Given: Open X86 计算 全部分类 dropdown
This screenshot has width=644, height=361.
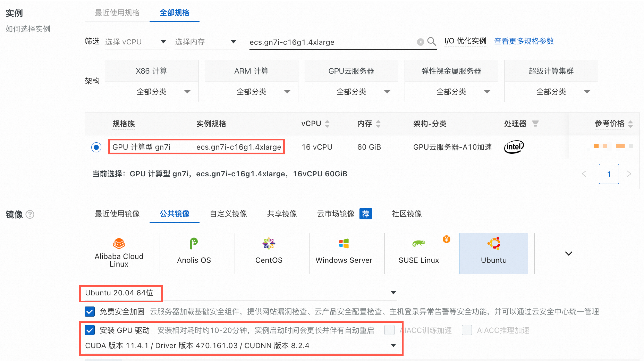Looking at the screenshot, I should 151,92.
